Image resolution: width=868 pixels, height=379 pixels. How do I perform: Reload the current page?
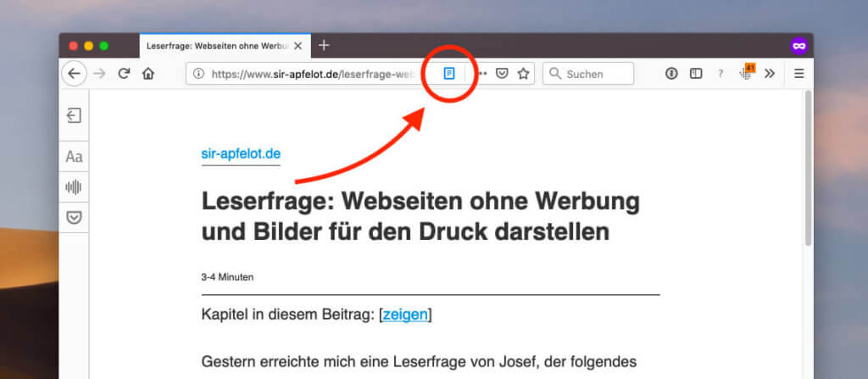pos(124,74)
